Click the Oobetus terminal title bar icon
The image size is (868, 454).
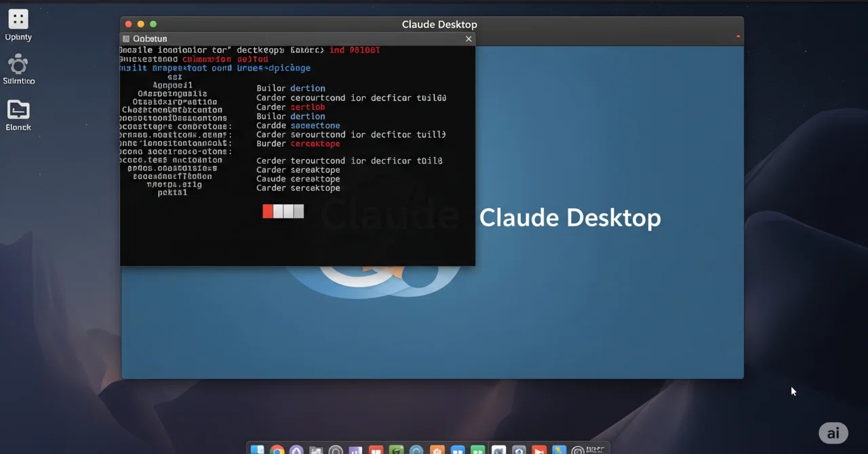click(126, 39)
